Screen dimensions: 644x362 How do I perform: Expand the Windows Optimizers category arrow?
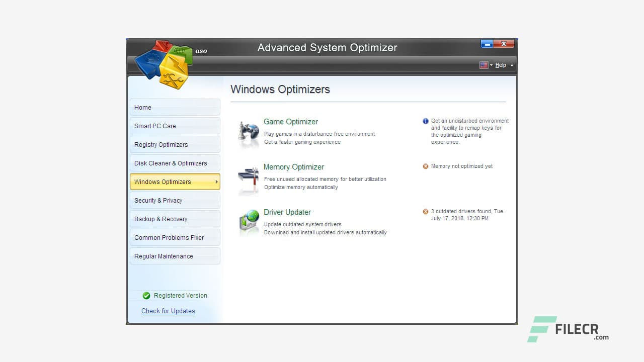216,182
